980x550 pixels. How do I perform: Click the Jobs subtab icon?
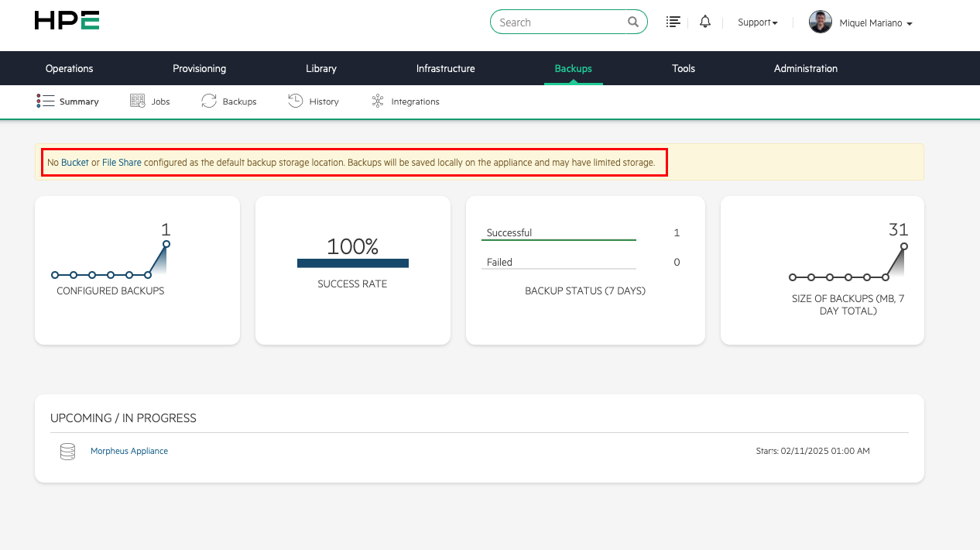(x=138, y=101)
